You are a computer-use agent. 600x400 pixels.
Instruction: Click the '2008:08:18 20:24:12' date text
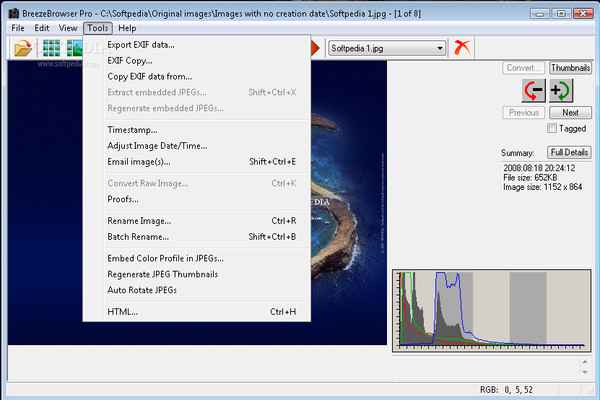point(539,168)
